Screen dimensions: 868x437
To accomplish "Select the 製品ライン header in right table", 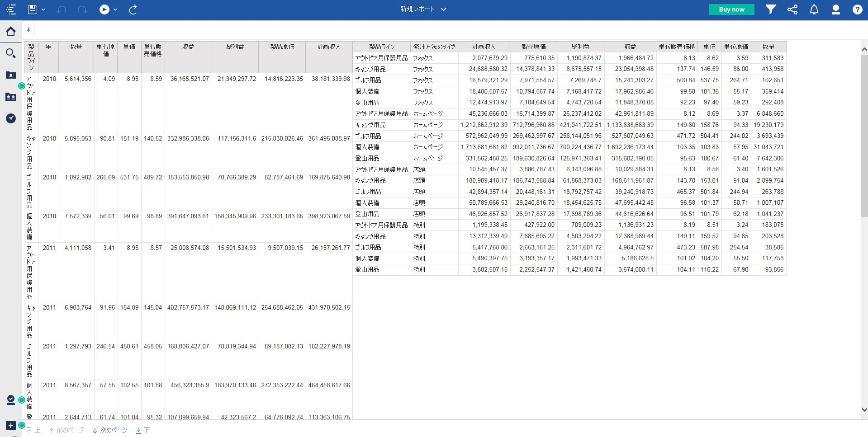I will pyautogui.click(x=382, y=47).
